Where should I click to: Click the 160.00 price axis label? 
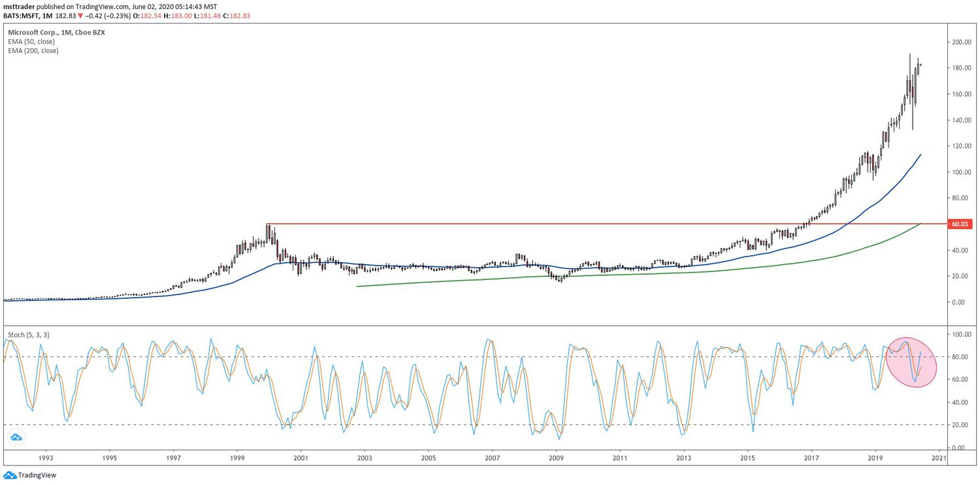coord(961,94)
